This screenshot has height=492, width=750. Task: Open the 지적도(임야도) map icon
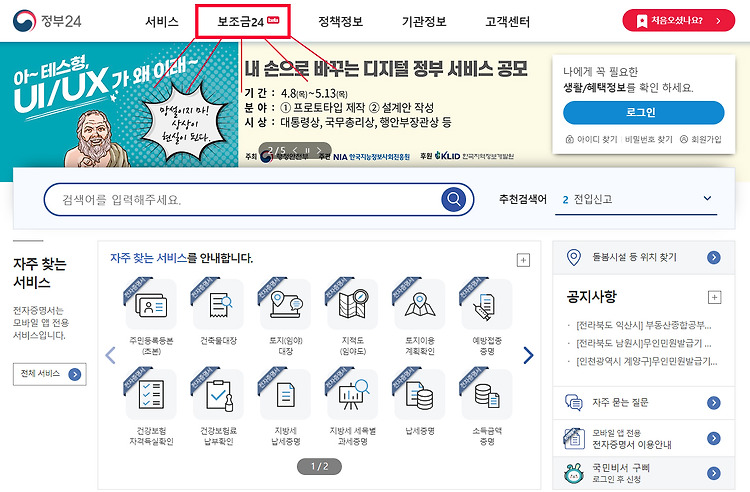click(x=353, y=305)
